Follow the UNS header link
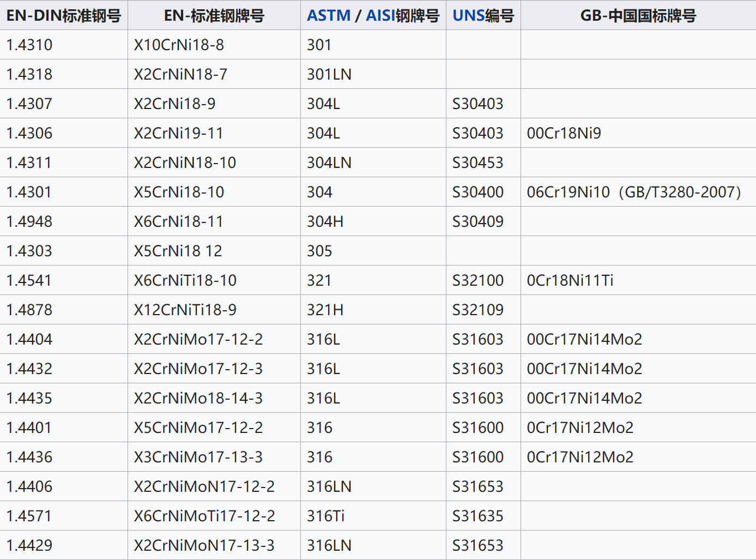This screenshot has width=756, height=560. click(468, 15)
